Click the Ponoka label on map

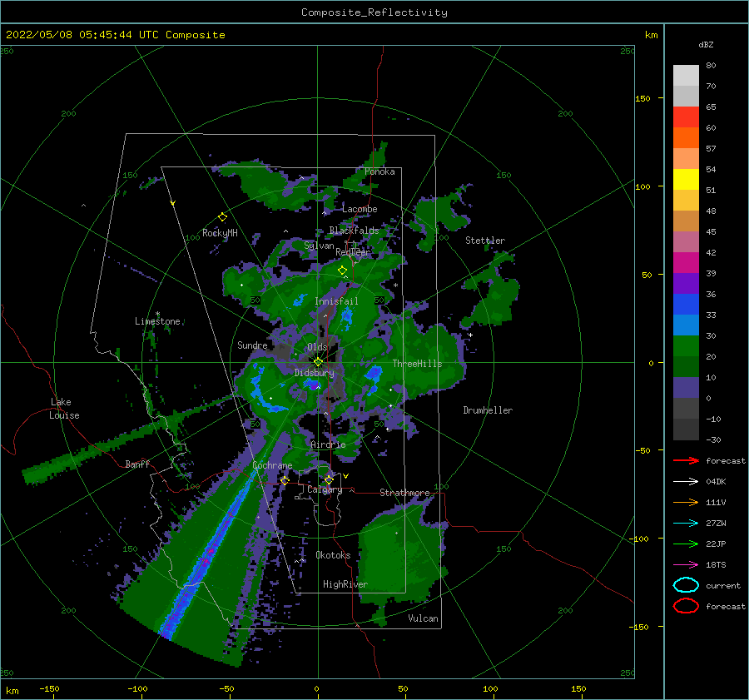379,171
